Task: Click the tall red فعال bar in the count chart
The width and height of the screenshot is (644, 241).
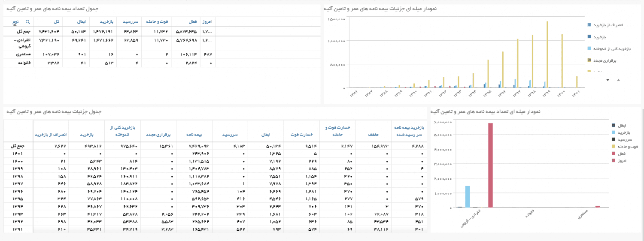Action: pos(490,166)
